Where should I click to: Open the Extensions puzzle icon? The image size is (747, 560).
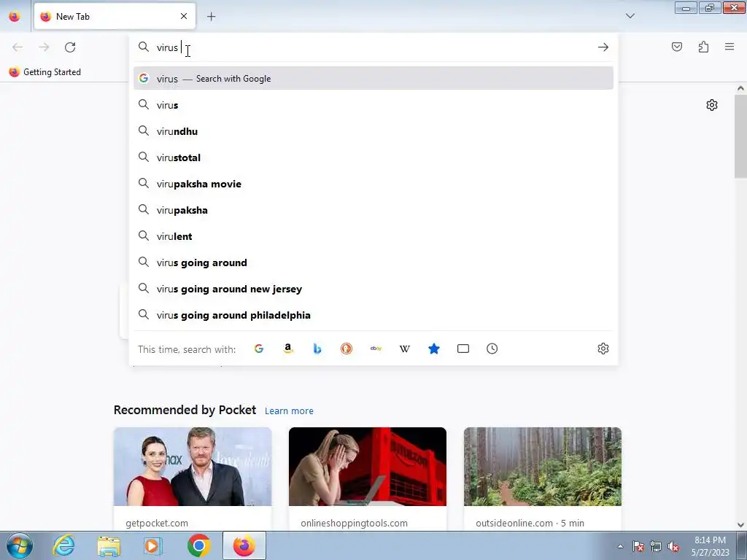pyautogui.click(x=704, y=47)
